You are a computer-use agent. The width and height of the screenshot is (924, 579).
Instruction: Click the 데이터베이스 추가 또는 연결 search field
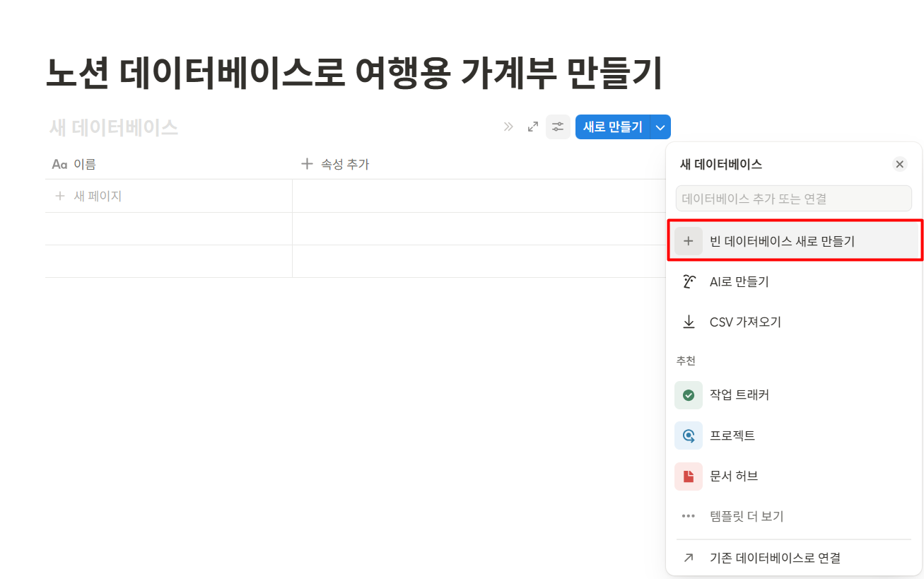pos(793,198)
